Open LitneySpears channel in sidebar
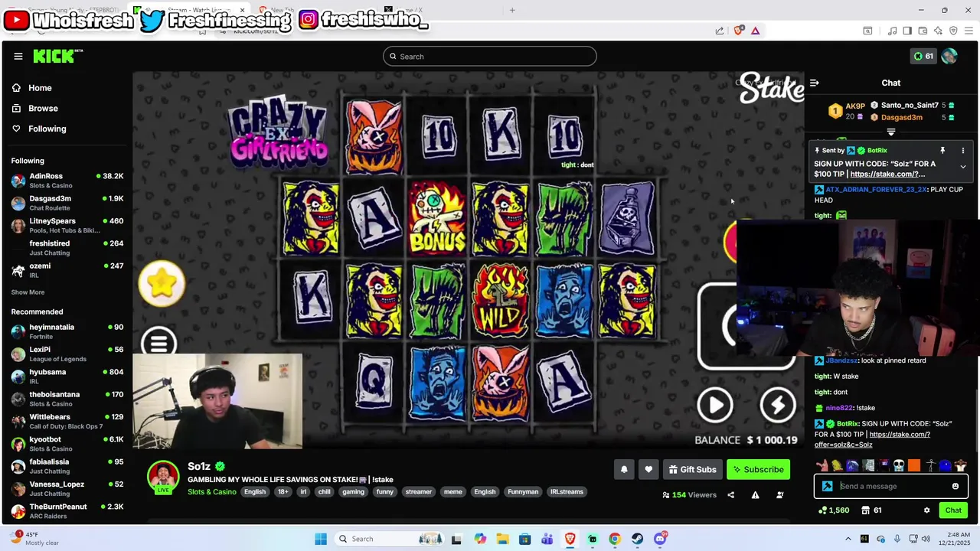This screenshot has width=980, height=551. 67,225
